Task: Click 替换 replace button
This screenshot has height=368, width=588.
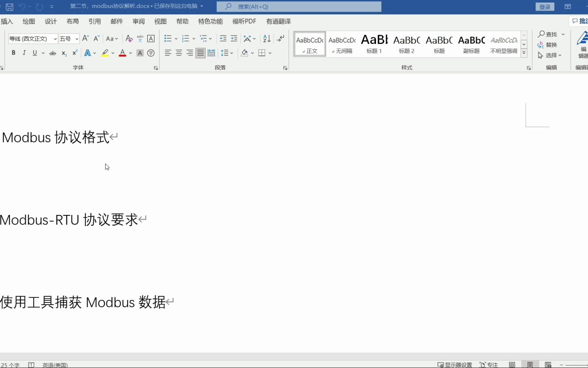Action: pyautogui.click(x=548, y=45)
